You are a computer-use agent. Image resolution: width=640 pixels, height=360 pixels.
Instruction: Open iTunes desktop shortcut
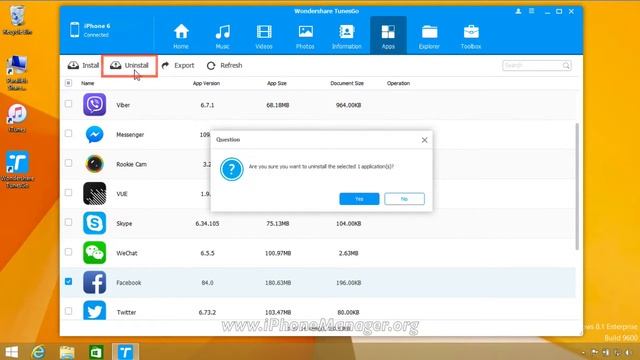17,118
